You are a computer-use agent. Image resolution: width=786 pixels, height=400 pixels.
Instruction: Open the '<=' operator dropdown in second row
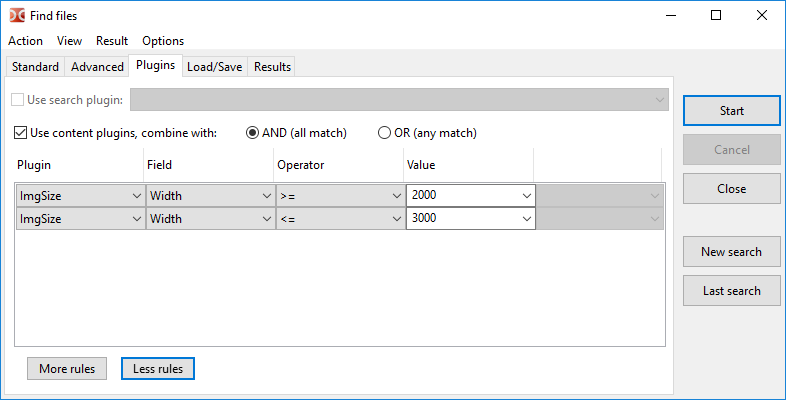pos(396,219)
